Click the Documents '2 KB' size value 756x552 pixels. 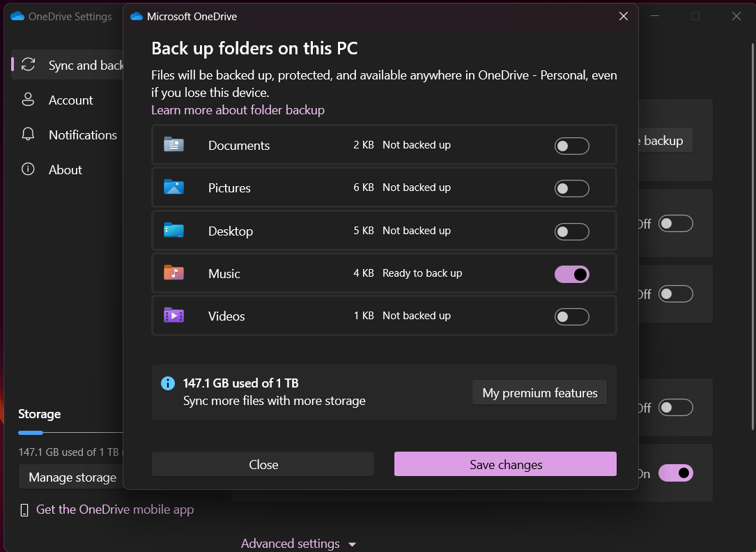(x=364, y=145)
